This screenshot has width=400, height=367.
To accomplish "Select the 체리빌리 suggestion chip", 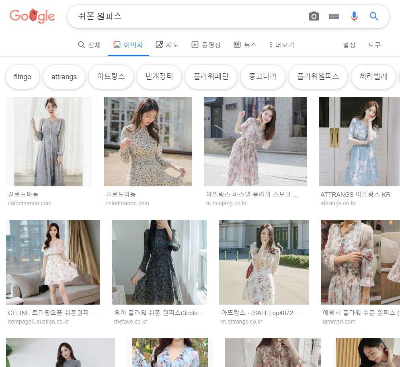I will tap(373, 77).
